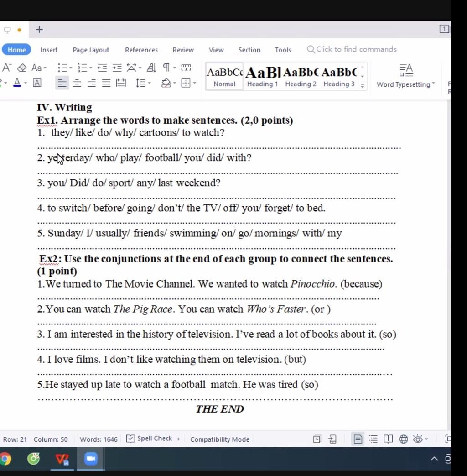This screenshot has width=467, height=476.
Task: Click the tab stops ruler icon
Action: (186, 68)
